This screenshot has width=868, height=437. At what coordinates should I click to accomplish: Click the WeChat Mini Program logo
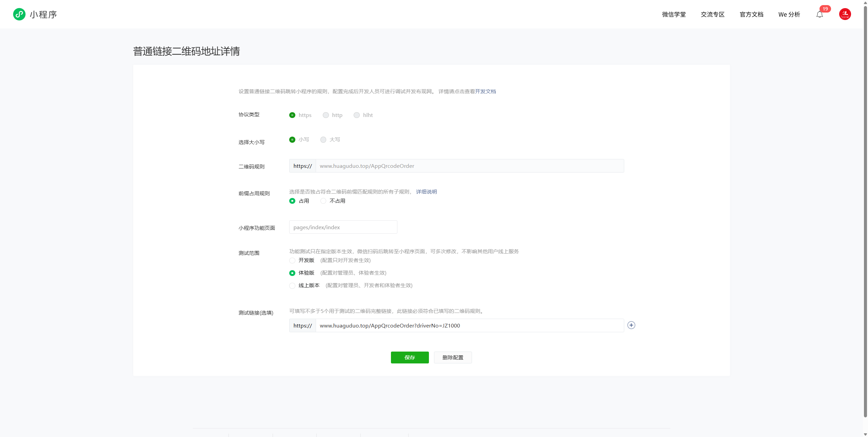pyautogui.click(x=19, y=14)
